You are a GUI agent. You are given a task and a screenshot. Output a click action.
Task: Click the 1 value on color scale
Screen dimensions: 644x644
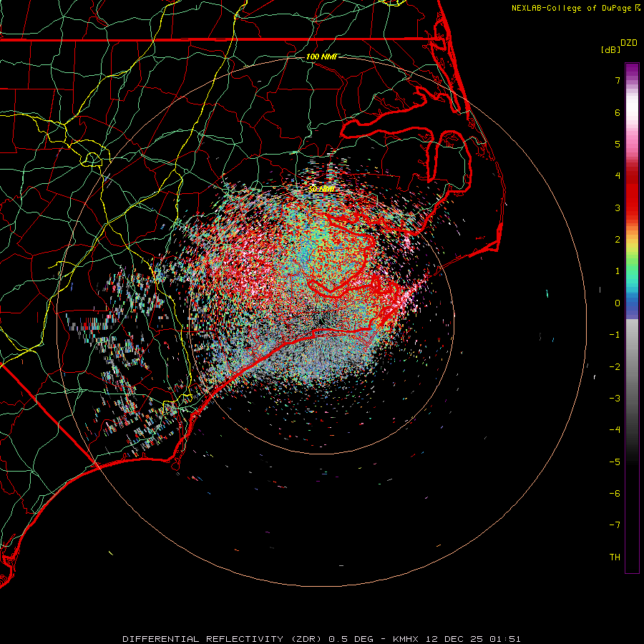pos(618,271)
